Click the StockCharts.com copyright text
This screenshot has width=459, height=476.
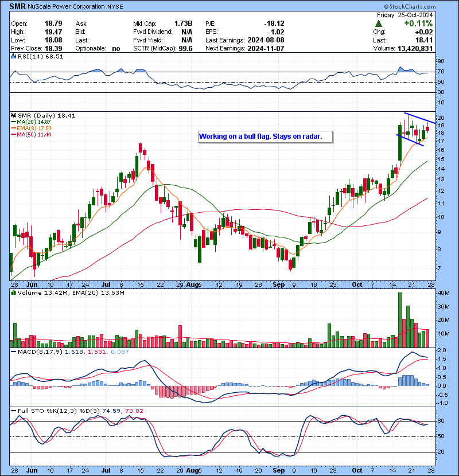(410, 6)
